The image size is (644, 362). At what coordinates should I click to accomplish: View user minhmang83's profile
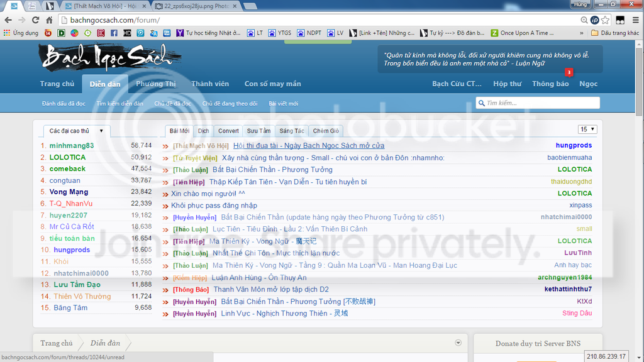(71, 145)
